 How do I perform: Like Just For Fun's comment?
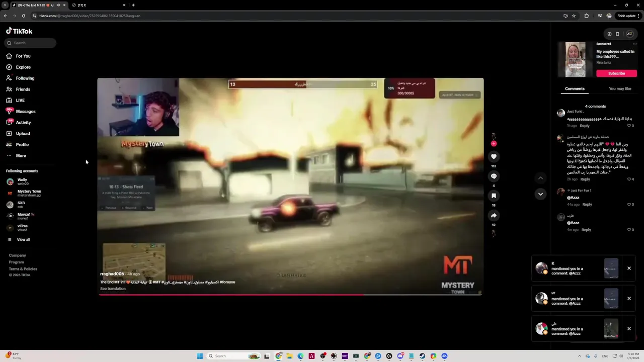click(629, 205)
